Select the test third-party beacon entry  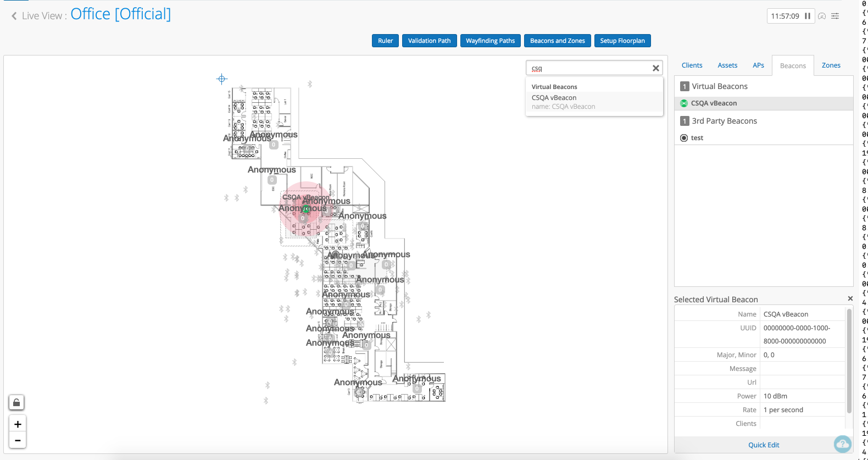point(697,138)
